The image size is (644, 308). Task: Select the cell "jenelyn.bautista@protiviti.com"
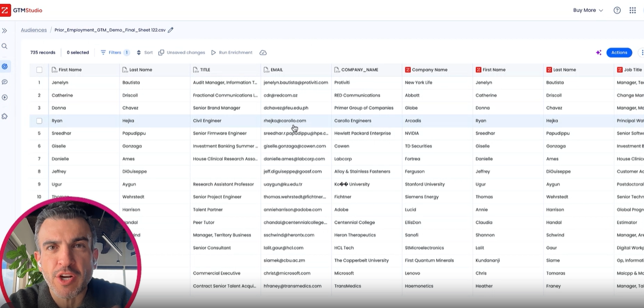click(296, 83)
